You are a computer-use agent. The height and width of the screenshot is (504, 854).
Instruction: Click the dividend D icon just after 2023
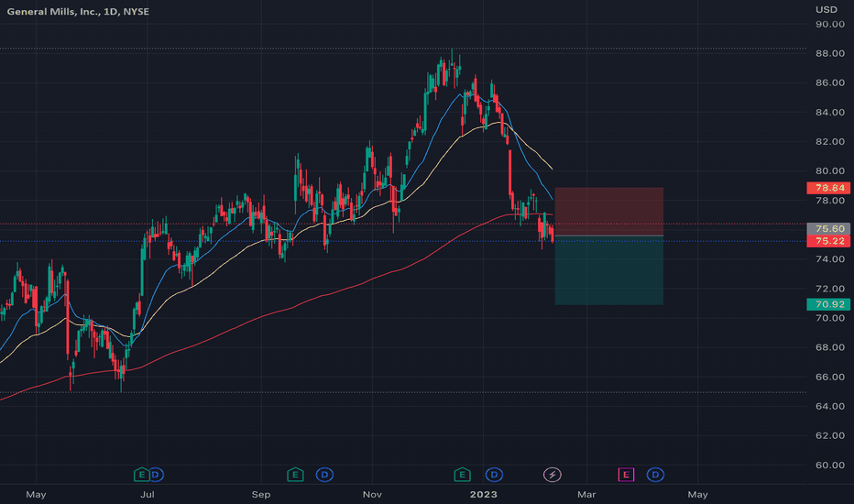[494, 475]
